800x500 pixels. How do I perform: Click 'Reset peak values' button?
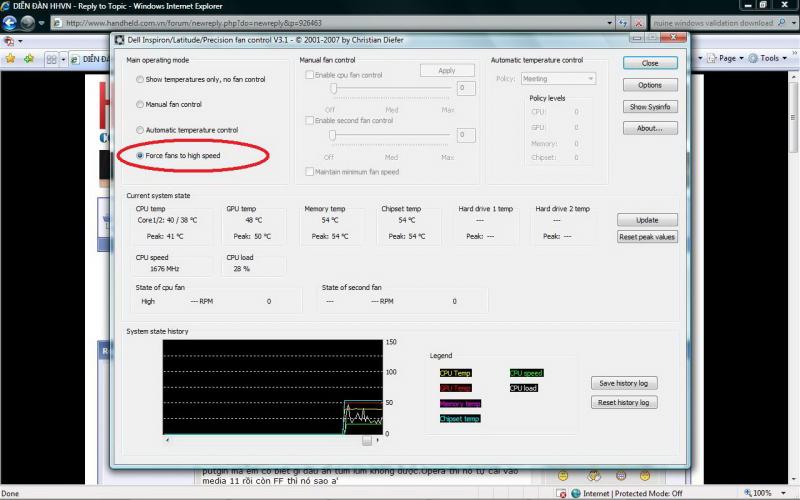point(648,237)
